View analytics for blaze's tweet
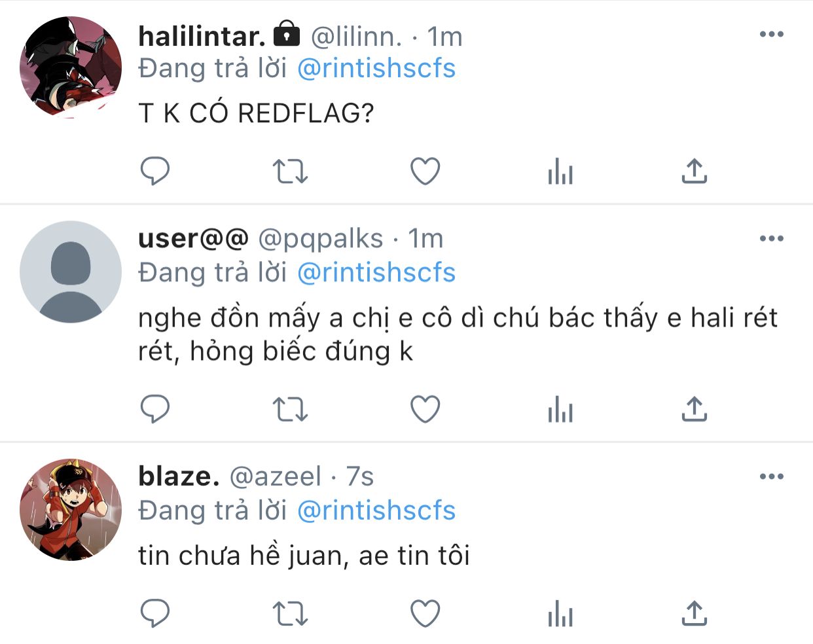Viewport: 813px width, 644px height. [x=560, y=613]
